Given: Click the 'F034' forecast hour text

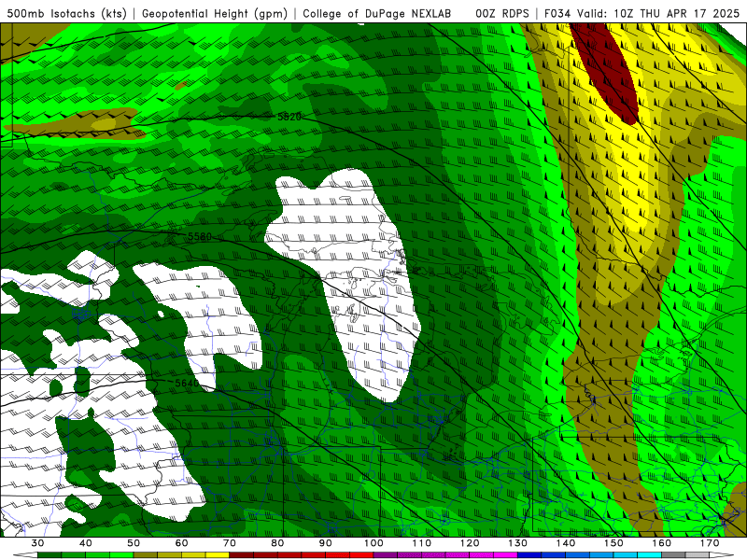Looking at the screenshot, I should [557, 13].
